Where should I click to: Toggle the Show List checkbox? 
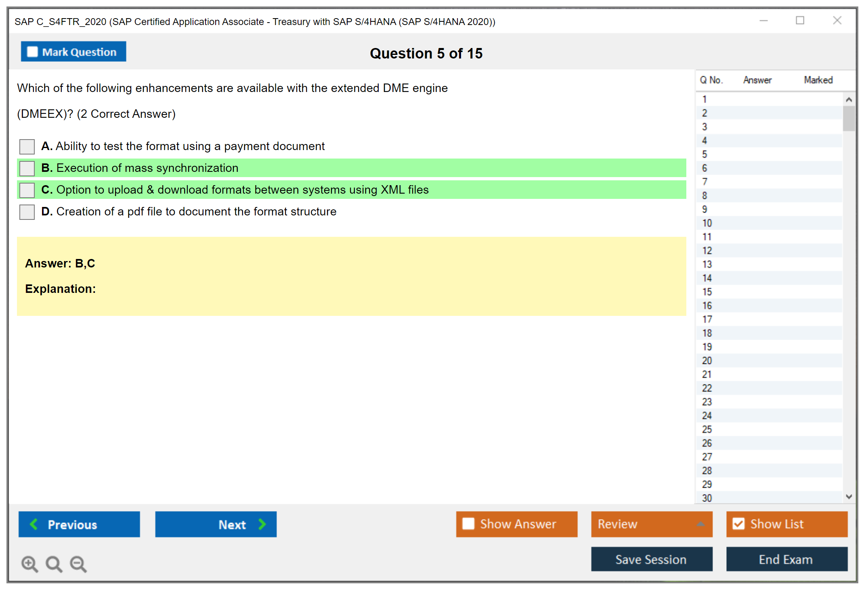pyautogui.click(x=738, y=524)
